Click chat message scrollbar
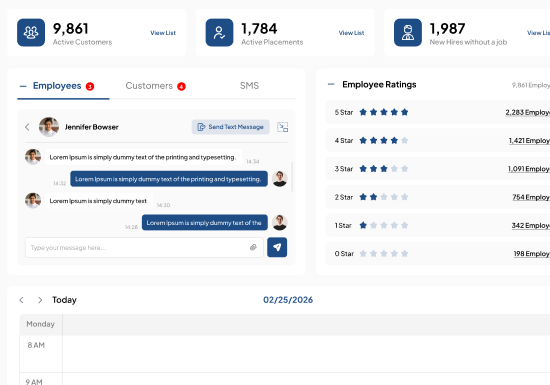Image resolution: width=550 pixels, height=385 pixels. tap(292, 177)
